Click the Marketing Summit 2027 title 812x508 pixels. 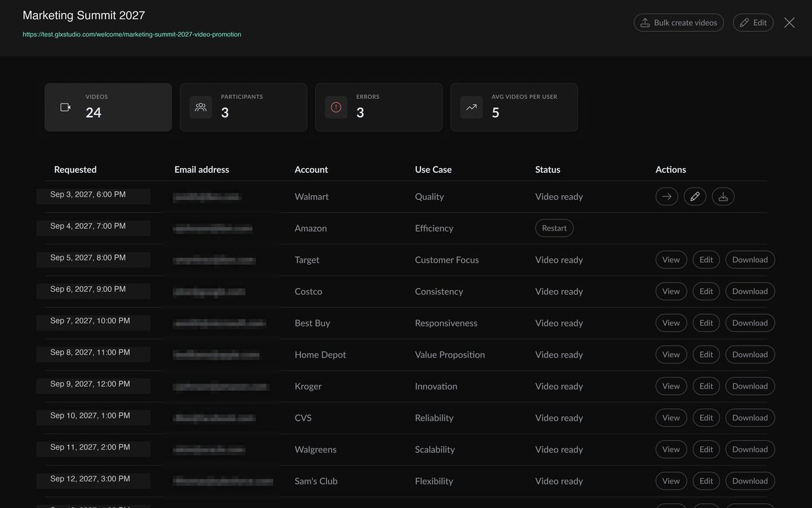click(x=84, y=15)
